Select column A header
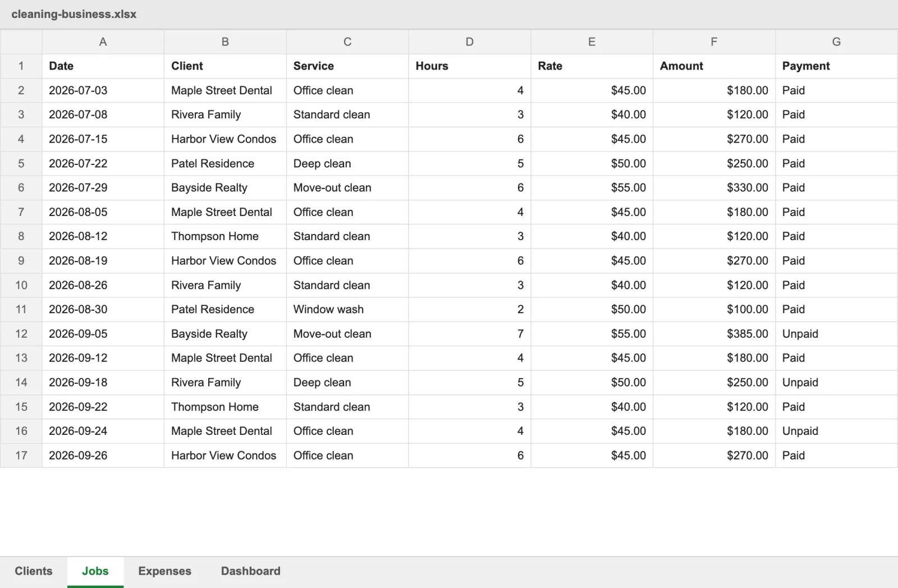This screenshot has height=588, width=898. pyautogui.click(x=103, y=42)
